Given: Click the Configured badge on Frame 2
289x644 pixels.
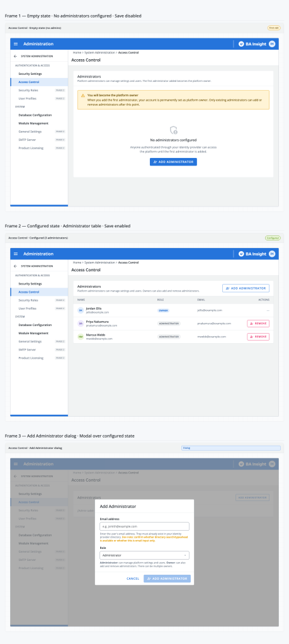Looking at the screenshot, I should [x=273, y=238].
